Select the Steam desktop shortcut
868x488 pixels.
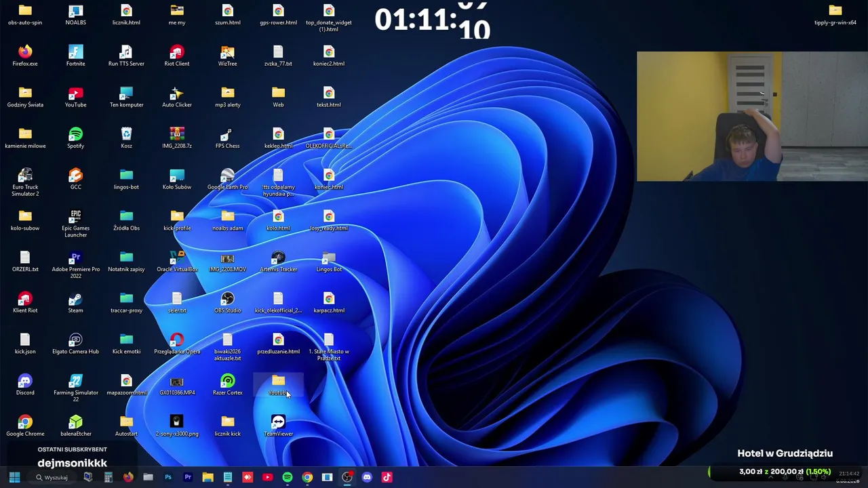click(75, 302)
